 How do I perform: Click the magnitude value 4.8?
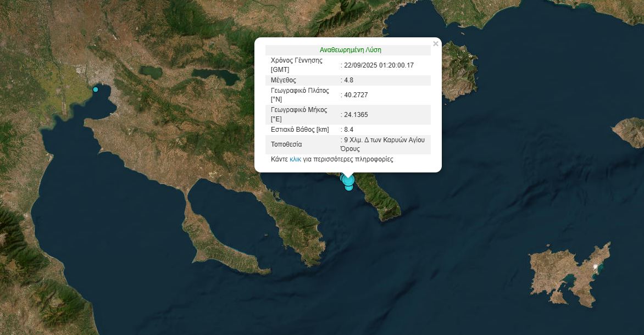point(348,80)
